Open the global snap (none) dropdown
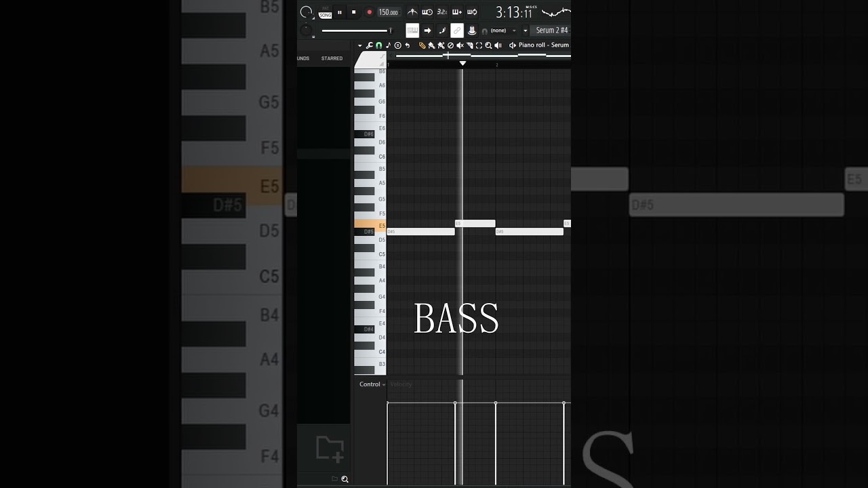Screen dimensions: 868x488 pyautogui.click(x=503, y=30)
